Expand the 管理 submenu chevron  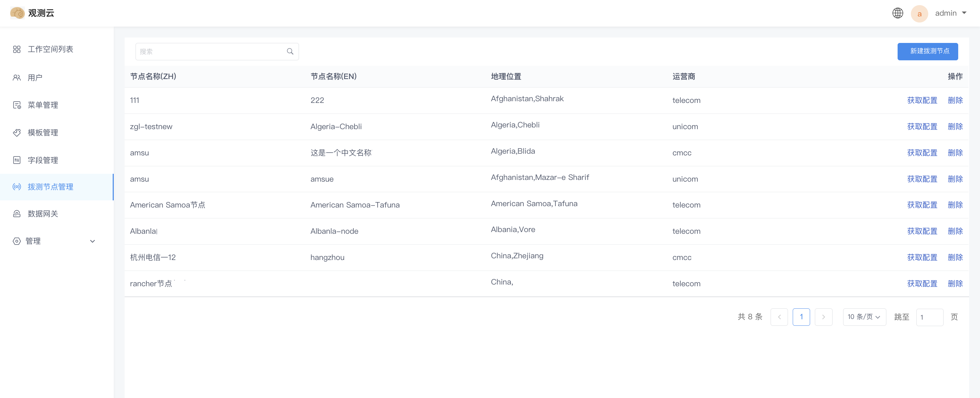click(x=92, y=241)
